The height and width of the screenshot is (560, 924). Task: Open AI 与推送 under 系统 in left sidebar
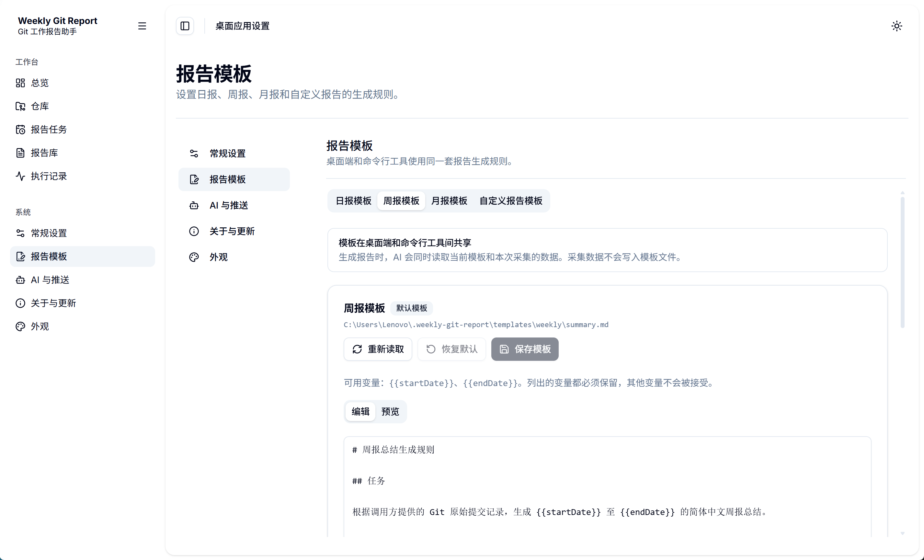click(x=83, y=280)
